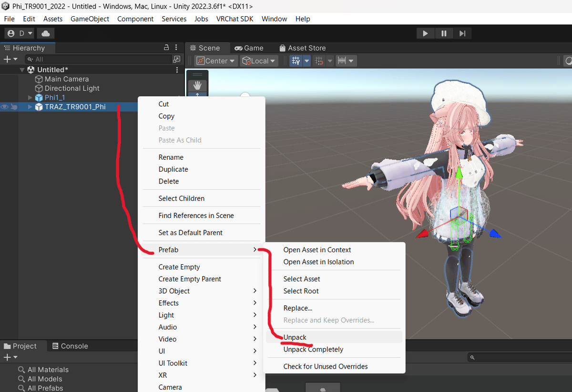Open the All Materials saved search
This screenshot has width=572, height=392.
click(x=48, y=370)
